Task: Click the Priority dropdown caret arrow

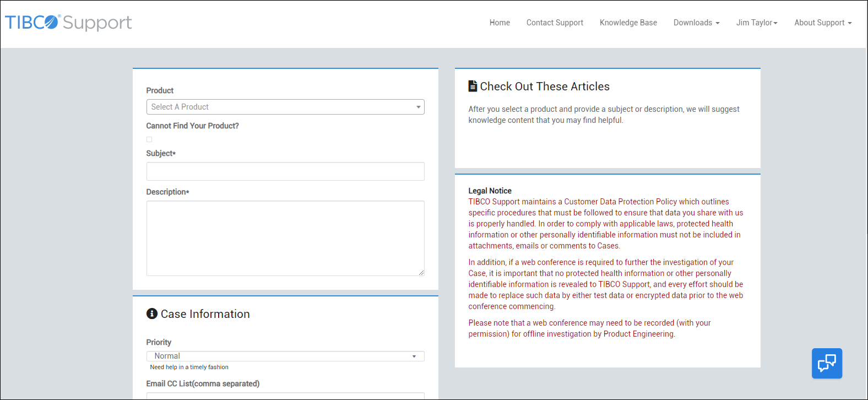Action: [414, 356]
